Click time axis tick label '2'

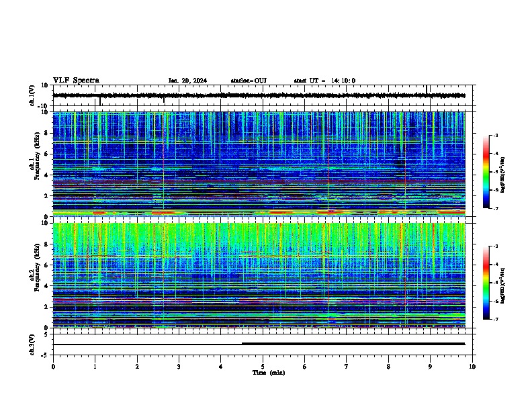tap(137, 367)
